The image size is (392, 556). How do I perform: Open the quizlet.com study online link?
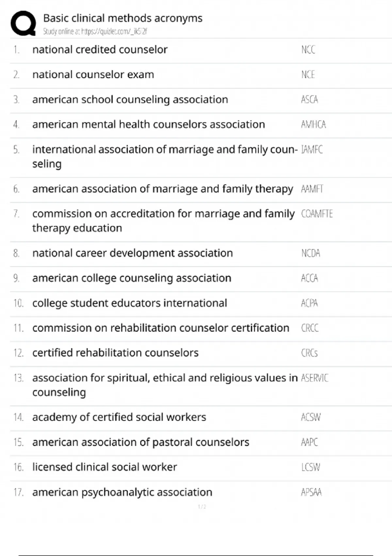click(x=95, y=31)
